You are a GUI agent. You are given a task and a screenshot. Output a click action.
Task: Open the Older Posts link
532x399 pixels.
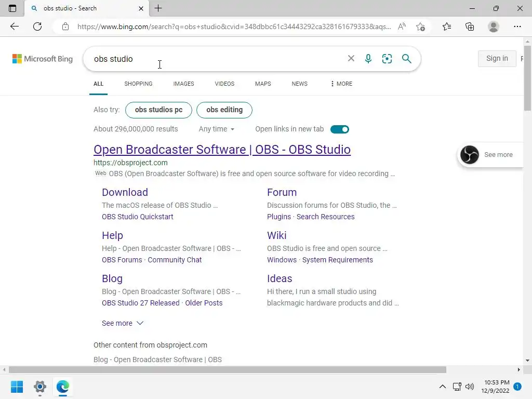[204, 303]
